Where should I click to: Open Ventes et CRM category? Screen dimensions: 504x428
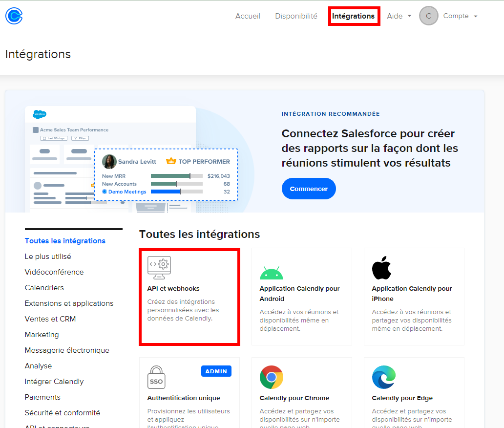tap(50, 319)
